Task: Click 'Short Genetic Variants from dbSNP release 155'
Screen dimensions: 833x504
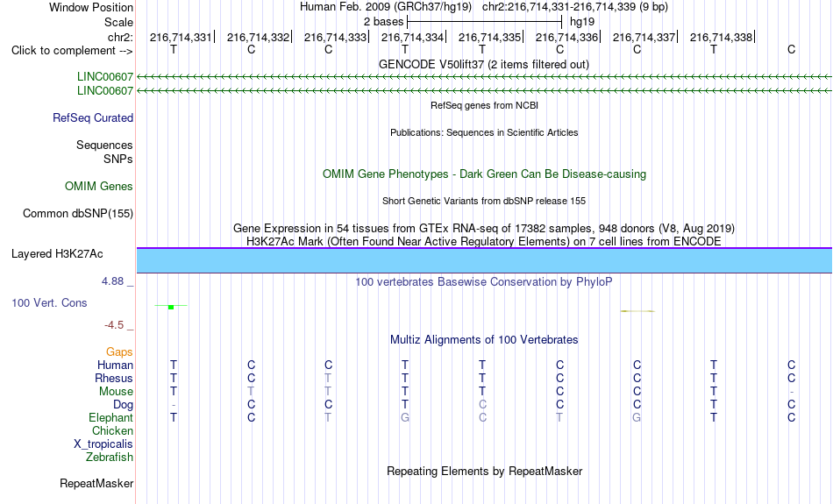Action: 484,201
